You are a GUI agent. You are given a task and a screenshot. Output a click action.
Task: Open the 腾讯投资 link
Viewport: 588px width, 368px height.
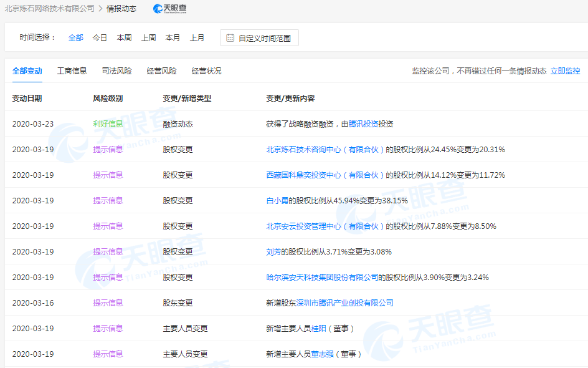coord(363,124)
